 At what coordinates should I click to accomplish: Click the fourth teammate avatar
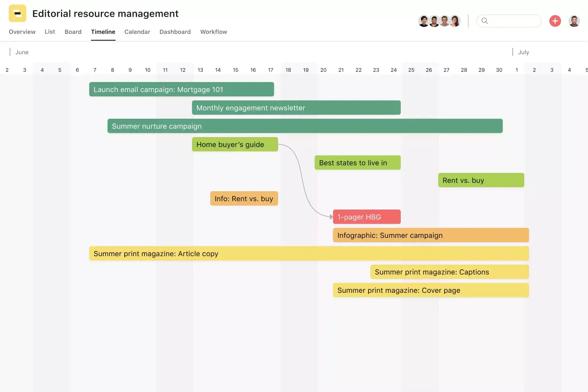click(455, 21)
